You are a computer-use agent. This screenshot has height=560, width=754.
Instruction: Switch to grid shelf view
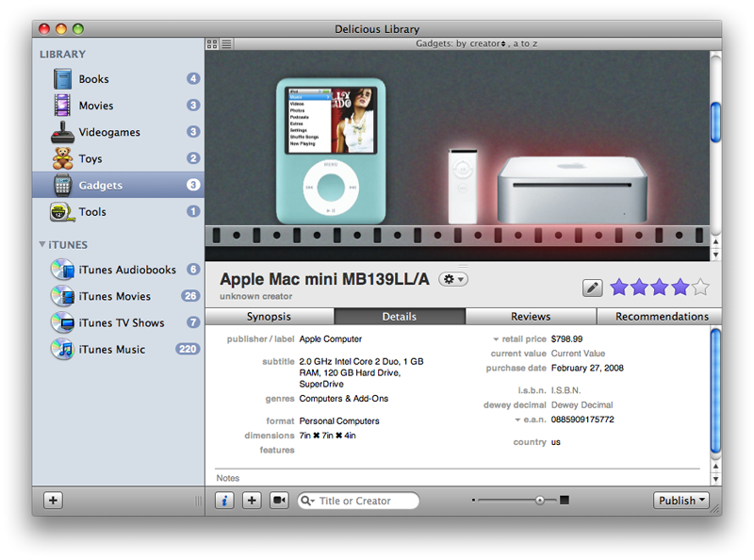pos(211,43)
